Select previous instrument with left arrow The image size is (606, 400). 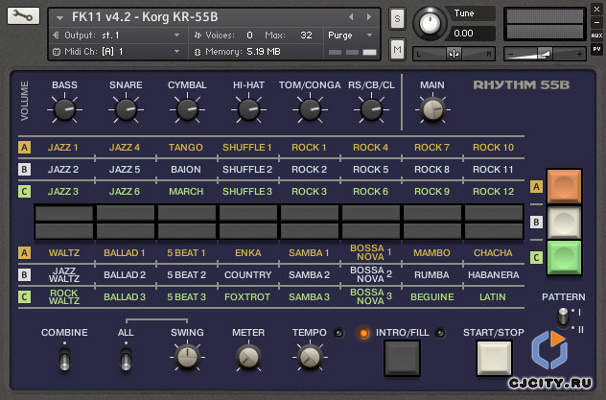(351, 17)
